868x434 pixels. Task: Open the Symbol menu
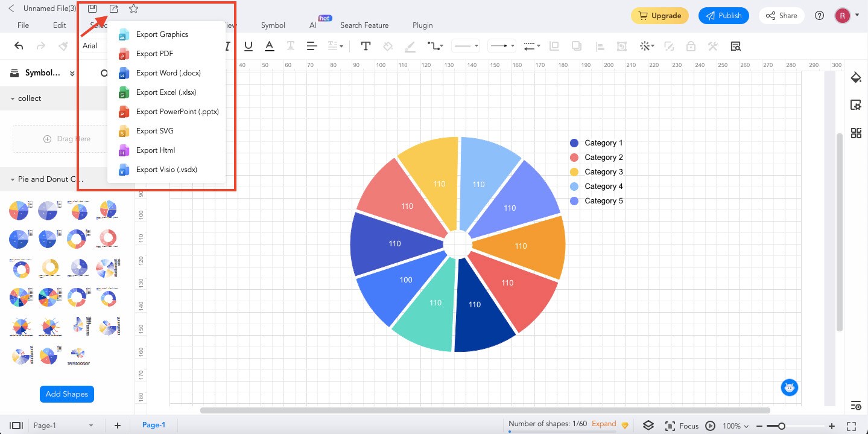(x=273, y=25)
